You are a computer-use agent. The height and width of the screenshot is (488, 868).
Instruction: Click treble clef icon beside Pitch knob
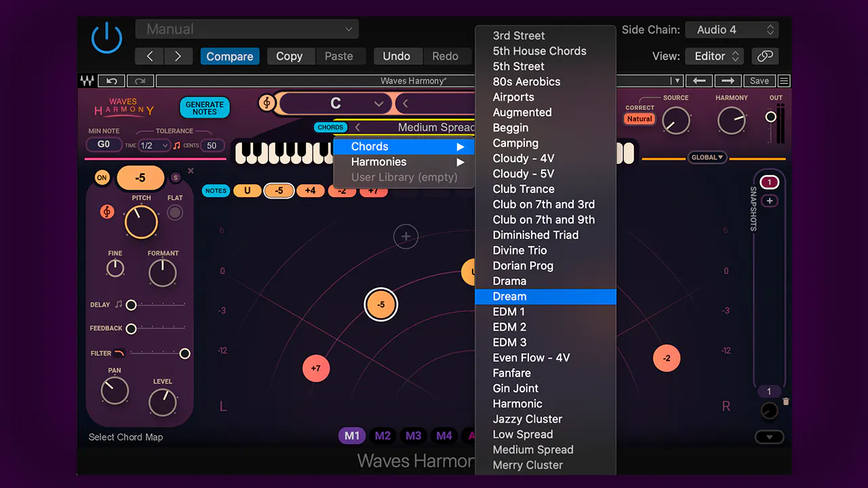(x=107, y=211)
